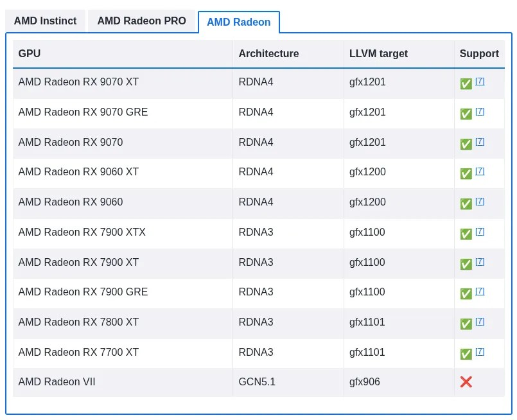Image resolution: width=517 pixels, height=420 pixels.
Task: Click the Support column header
Action: click(478, 53)
